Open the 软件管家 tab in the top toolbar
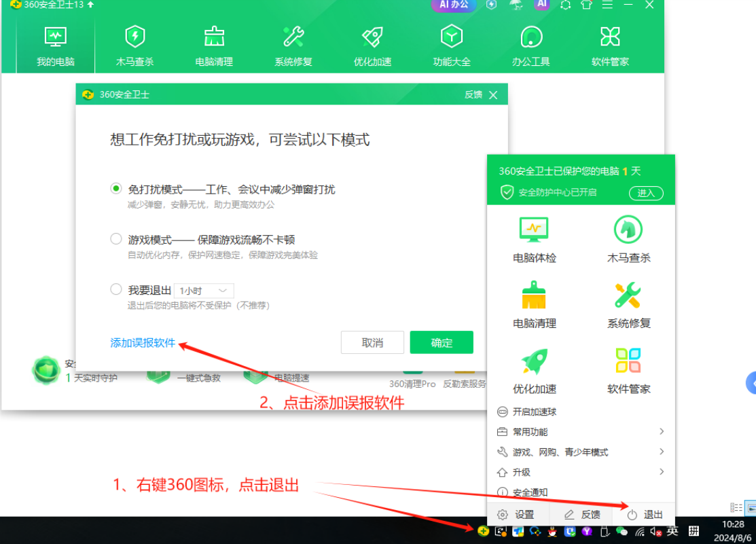756x544 pixels. (610, 46)
